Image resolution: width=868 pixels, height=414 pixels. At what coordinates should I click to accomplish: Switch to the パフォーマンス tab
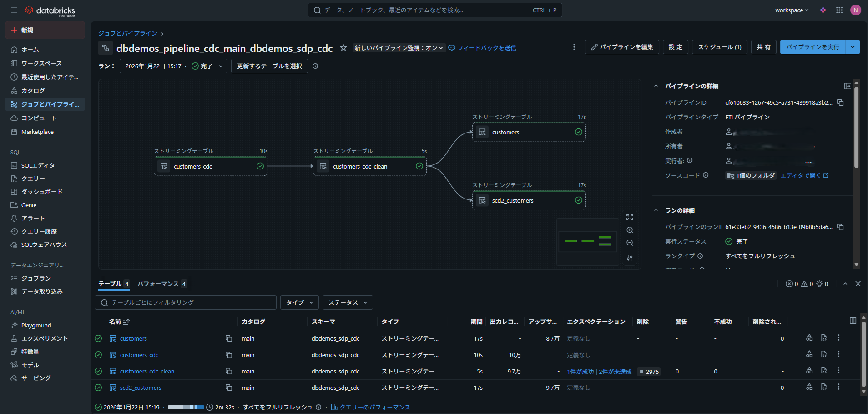coord(158,284)
